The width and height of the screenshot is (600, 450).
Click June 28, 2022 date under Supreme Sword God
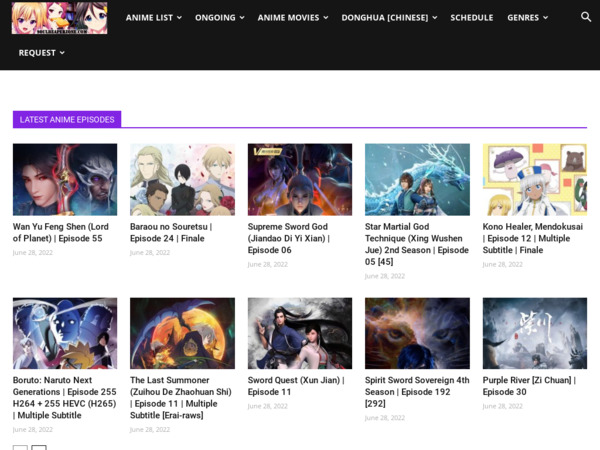coord(267,264)
